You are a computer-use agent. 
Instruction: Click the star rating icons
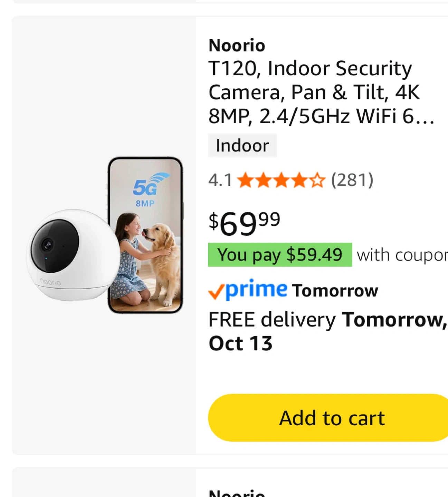(x=281, y=180)
